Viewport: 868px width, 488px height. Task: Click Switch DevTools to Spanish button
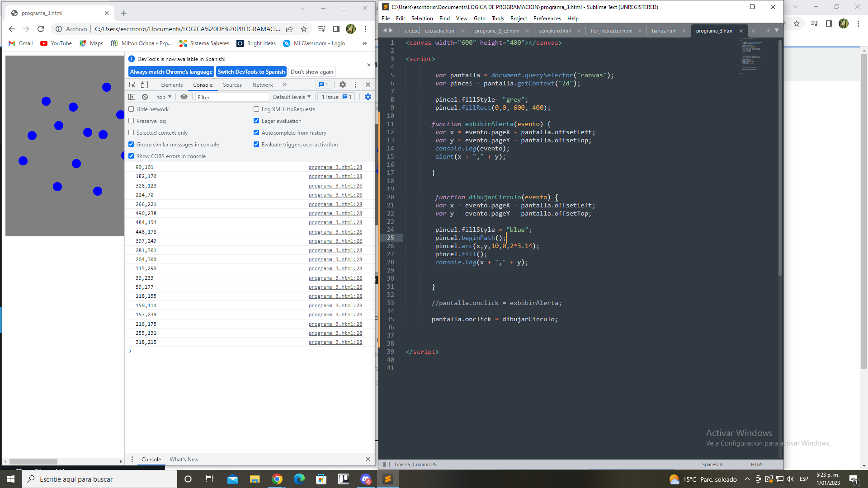[x=251, y=71]
